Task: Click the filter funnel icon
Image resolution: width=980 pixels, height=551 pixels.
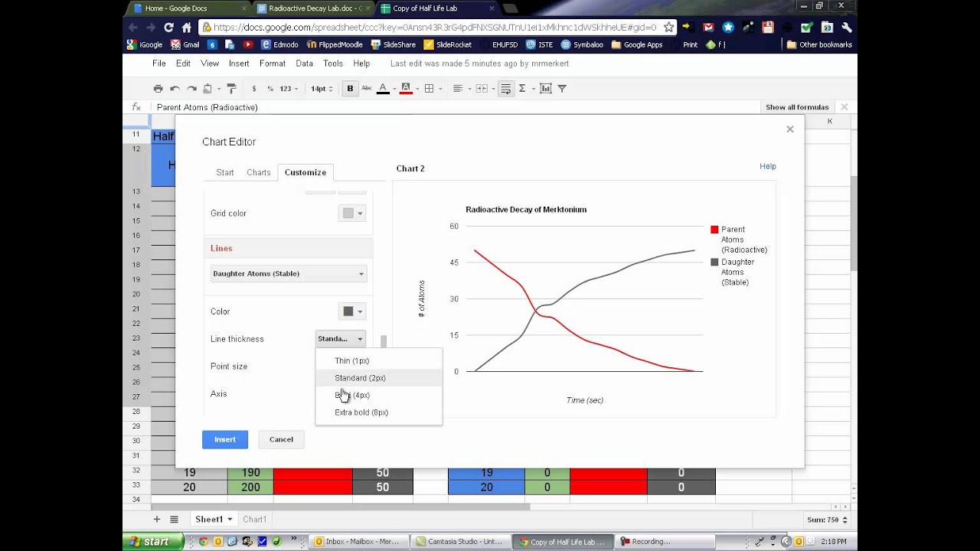Action: coord(562,89)
